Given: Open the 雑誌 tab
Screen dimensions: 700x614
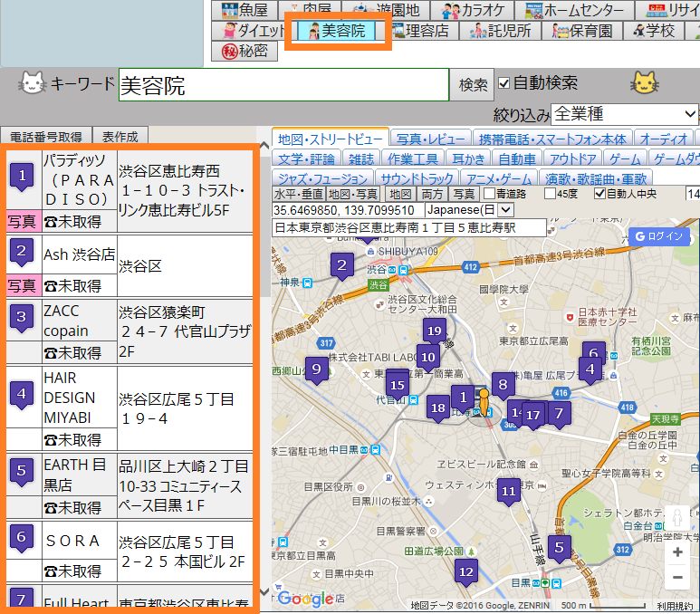Looking at the screenshot, I should click(x=361, y=159).
